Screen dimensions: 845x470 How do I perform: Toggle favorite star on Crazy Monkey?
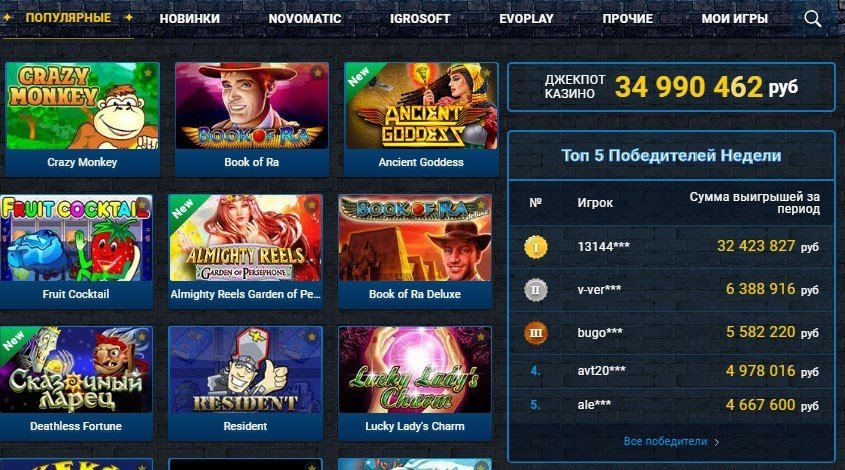(x=148, y=72)
